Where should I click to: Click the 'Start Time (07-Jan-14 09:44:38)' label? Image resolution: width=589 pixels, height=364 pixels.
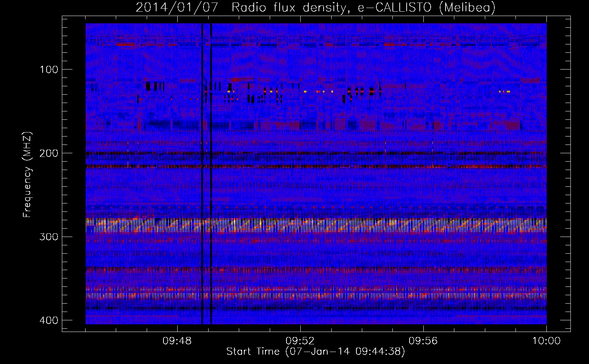316,352
